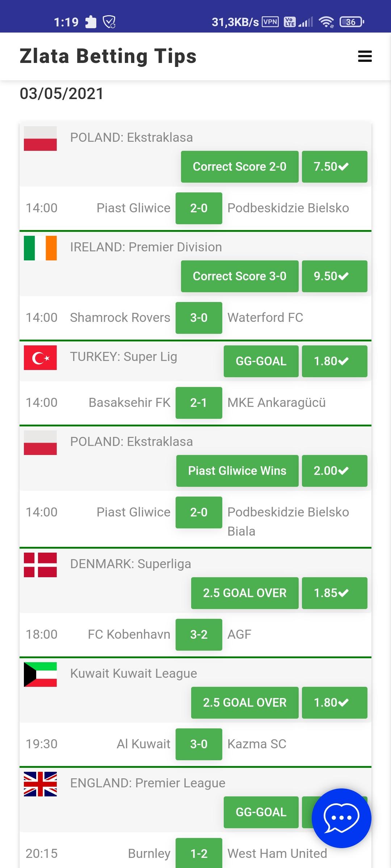Select Piast Gliwice Wins tip
The width and height of the screenshot is (391, 868).
tap(237, 471)
